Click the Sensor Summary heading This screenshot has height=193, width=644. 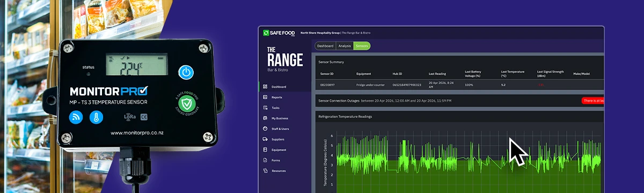[x=331, y=62]
